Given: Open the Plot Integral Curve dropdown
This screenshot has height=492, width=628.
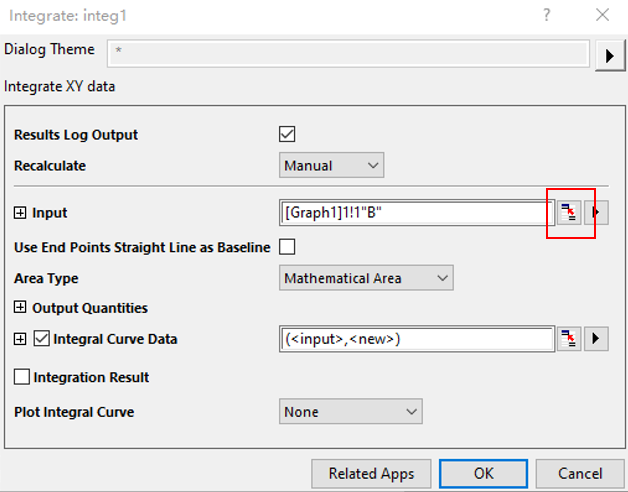Looking at the screenshot, I should click(x=350, y=411).
